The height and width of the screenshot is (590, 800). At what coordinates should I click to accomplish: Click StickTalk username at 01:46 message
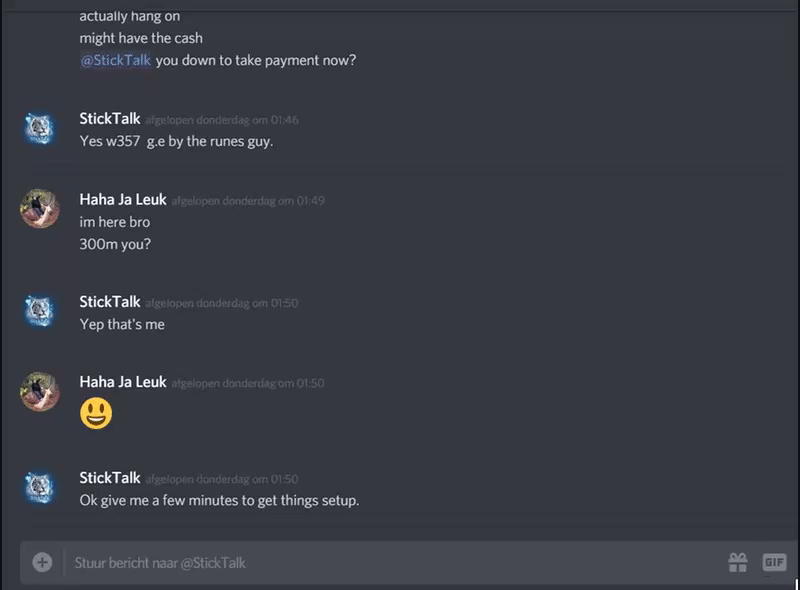point(110,119)
